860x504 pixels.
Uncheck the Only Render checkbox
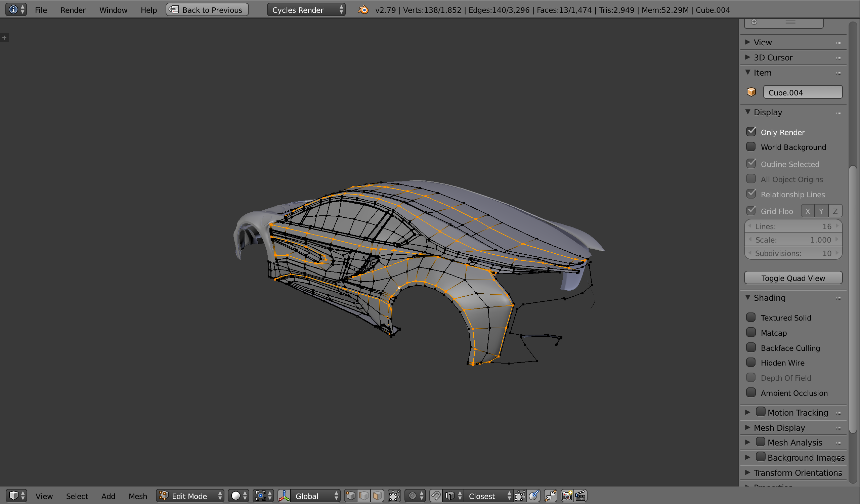point(751,132)
